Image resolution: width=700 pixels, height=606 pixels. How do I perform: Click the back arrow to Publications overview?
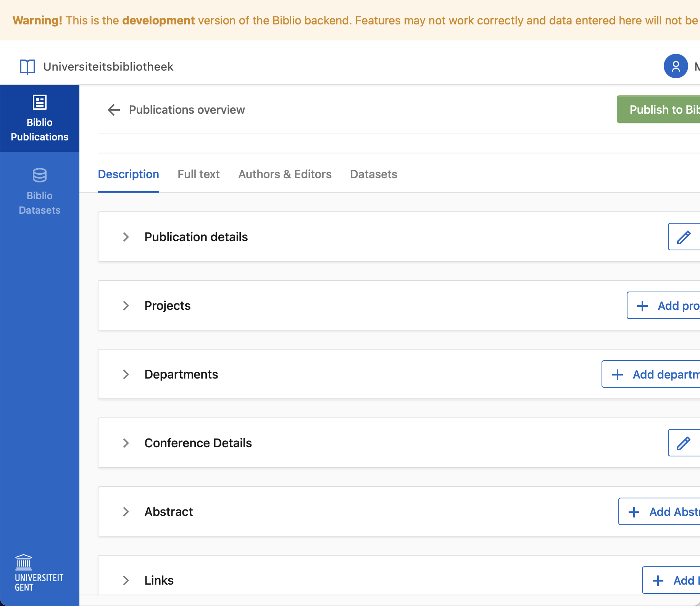pos(113,110)
